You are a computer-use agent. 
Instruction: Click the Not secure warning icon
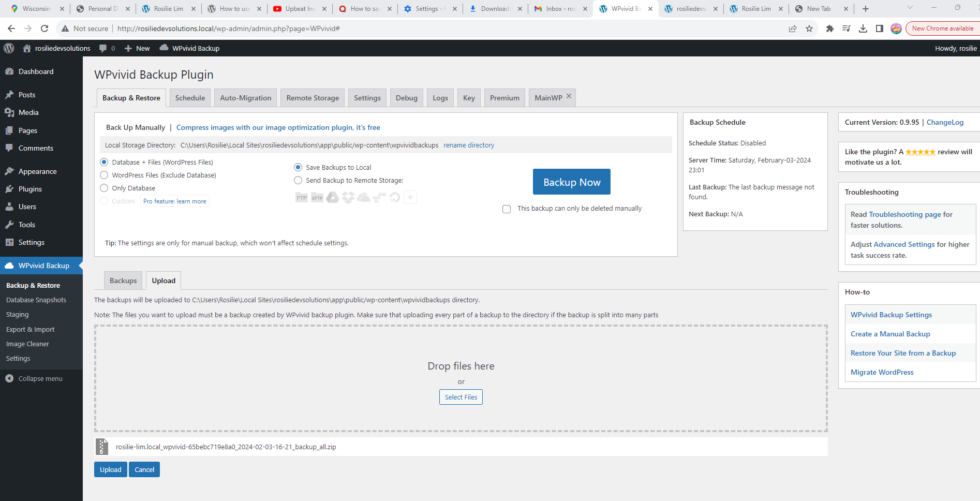pos(65,28)
